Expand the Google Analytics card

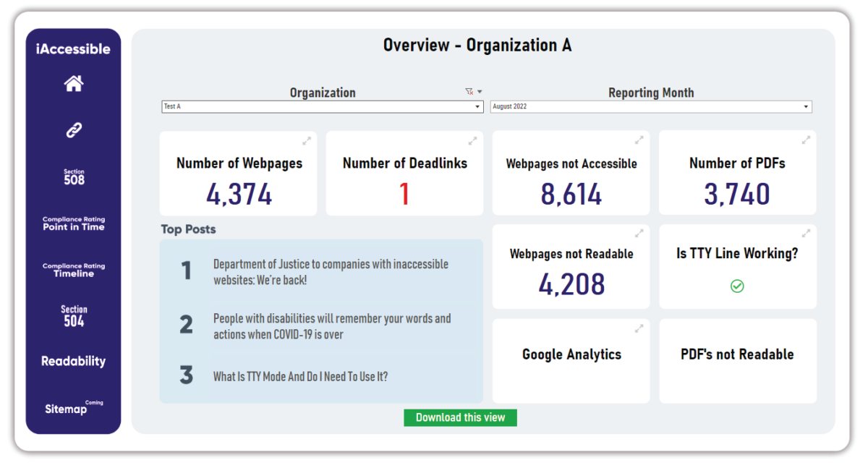[x=639, y=328]
